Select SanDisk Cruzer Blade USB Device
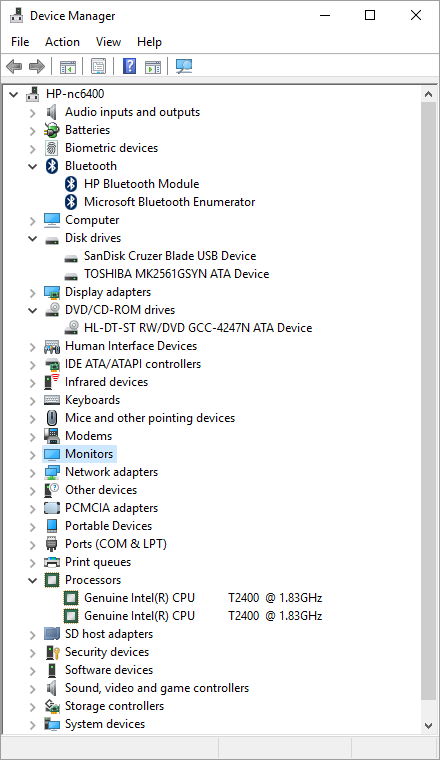 pos(170,256)
